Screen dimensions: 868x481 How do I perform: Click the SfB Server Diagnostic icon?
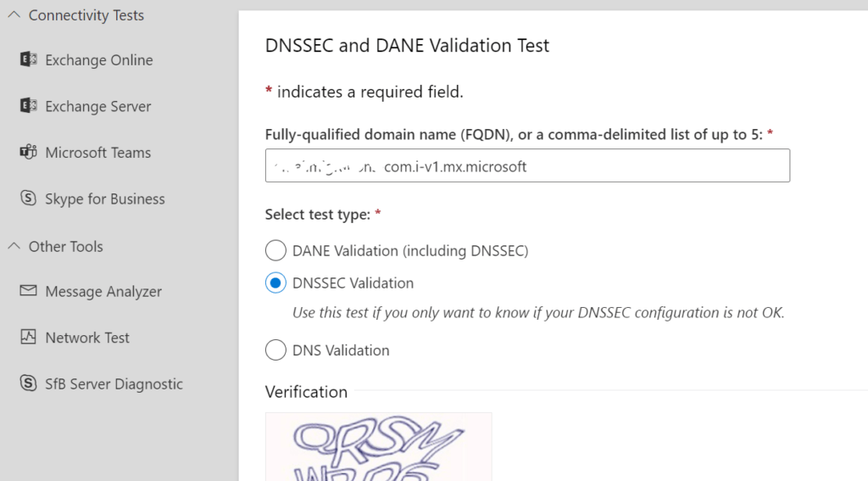28,383
